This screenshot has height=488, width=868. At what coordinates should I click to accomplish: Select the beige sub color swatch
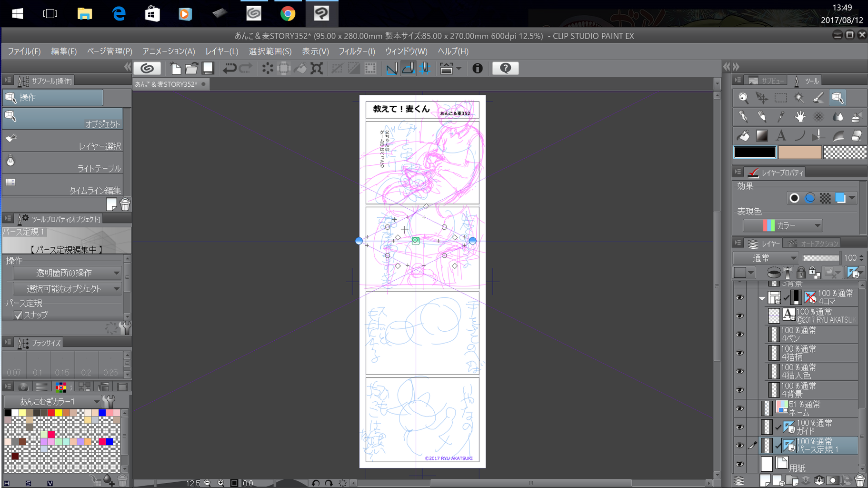[x=800, y=152]
